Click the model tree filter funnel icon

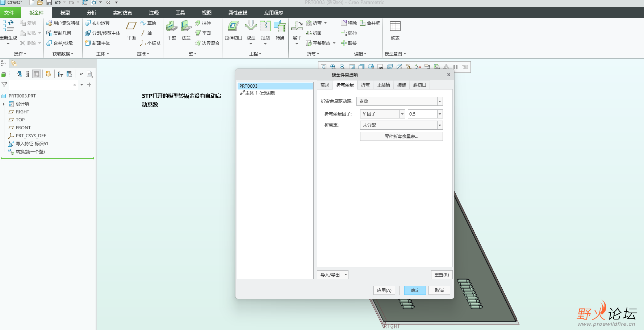click(4, 85)
